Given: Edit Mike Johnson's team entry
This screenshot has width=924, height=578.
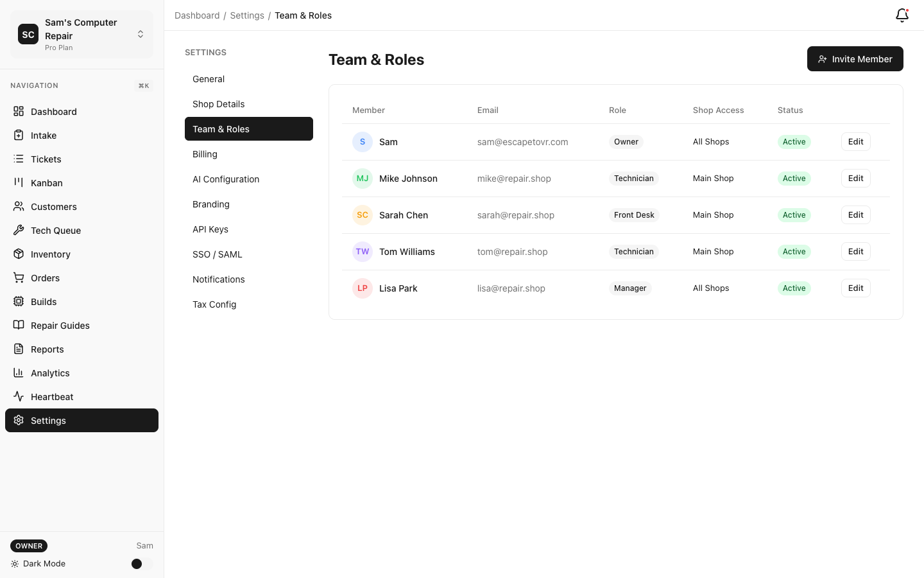Looking at the screenshot, I should point(855,178).
